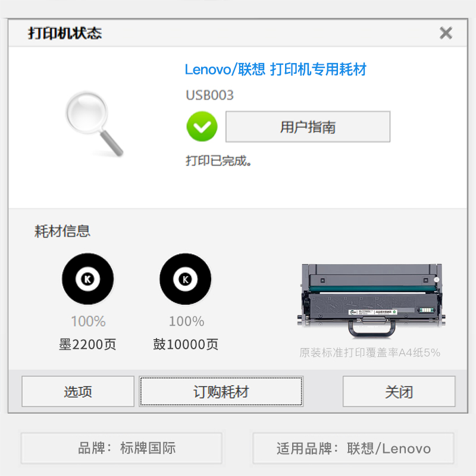Open the 用户指南 user guide
476x476 pixels.
tap(308, 127)
